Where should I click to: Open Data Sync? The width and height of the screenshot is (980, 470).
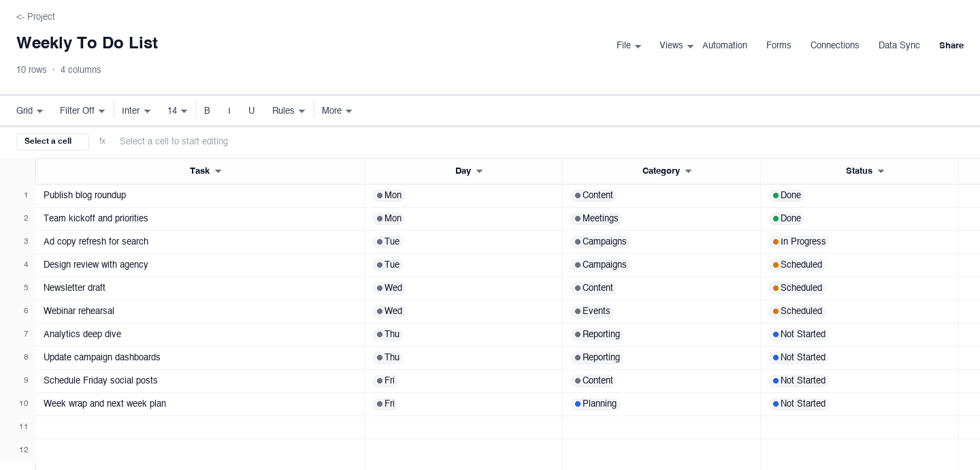(899, 46)
